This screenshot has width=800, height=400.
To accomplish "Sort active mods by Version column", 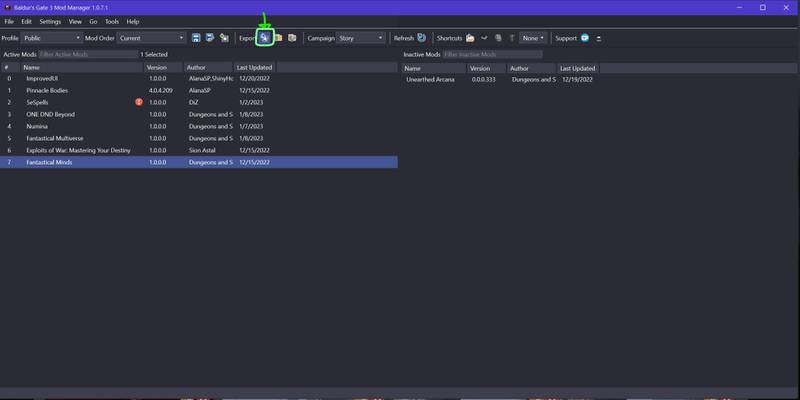I will click(x=163, y=67).
